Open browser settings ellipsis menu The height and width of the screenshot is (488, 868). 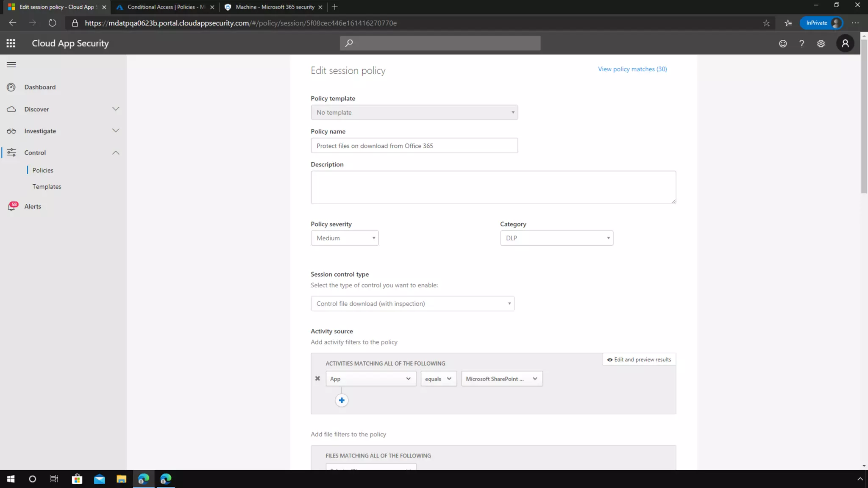[855, 23]
